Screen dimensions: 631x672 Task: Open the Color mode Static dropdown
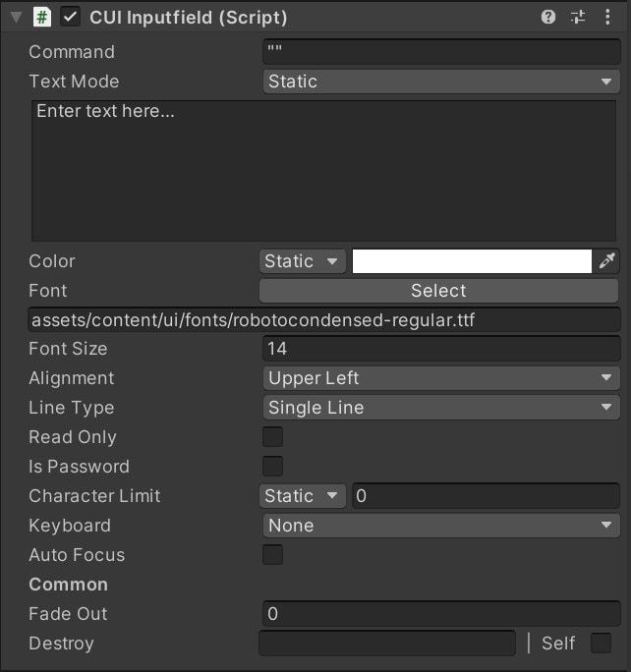pos(302,261)
